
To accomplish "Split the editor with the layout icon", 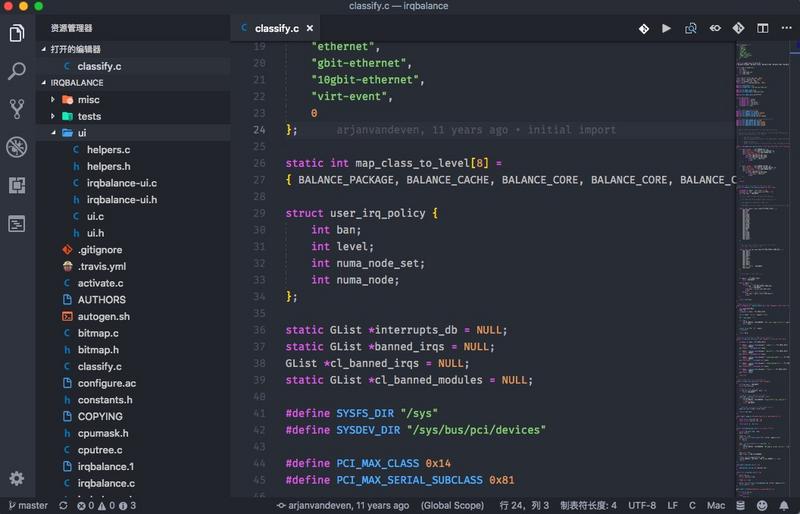I will pos(763,28).
